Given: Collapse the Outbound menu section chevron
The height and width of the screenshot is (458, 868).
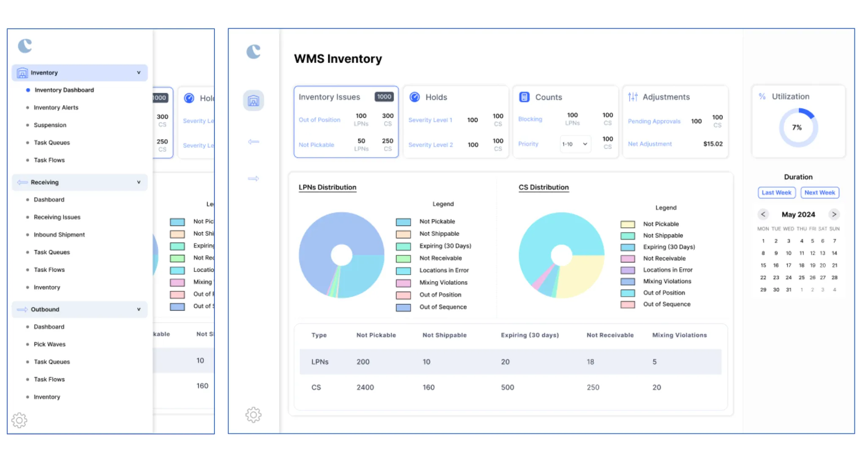Looking at the screenshot, I should coord(139,309).
